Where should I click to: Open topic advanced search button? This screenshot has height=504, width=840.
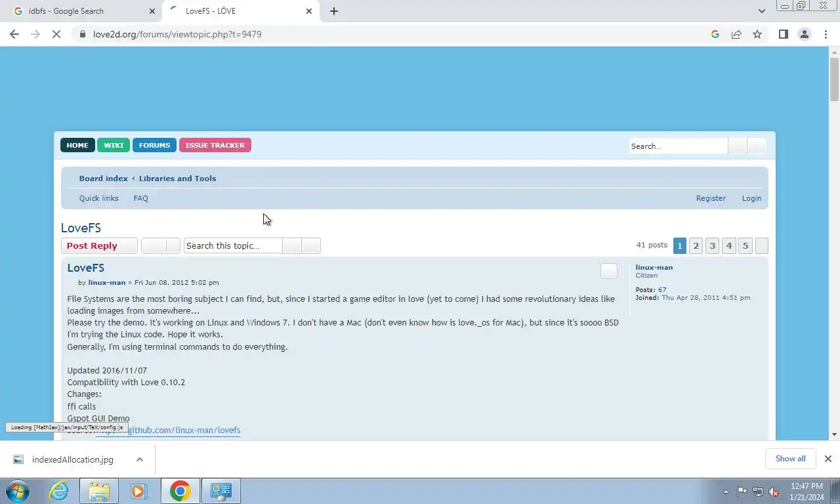(311, 245)
